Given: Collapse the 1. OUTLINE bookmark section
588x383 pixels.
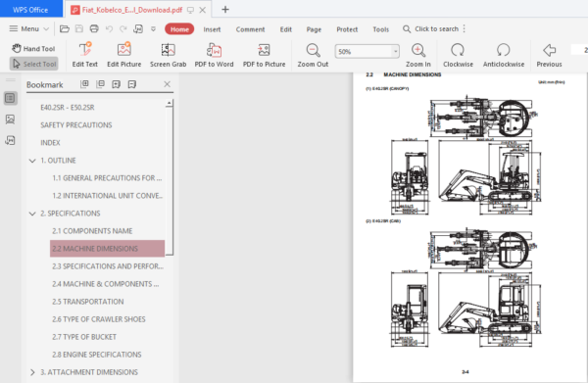Looking at the screenshot, I should click(x=32, y=161).
